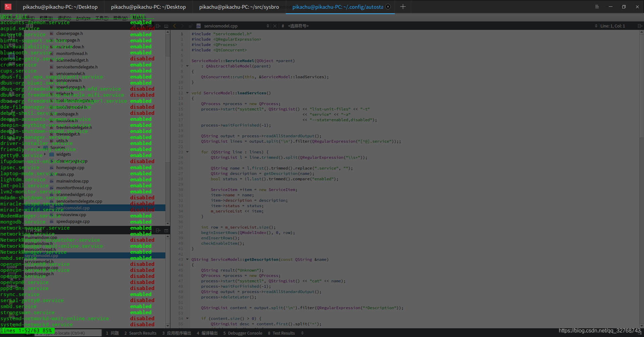The height and width of the screenshot is (337, 644).
Task: Fold getDescription function at line 43
Action: [187, 259]
